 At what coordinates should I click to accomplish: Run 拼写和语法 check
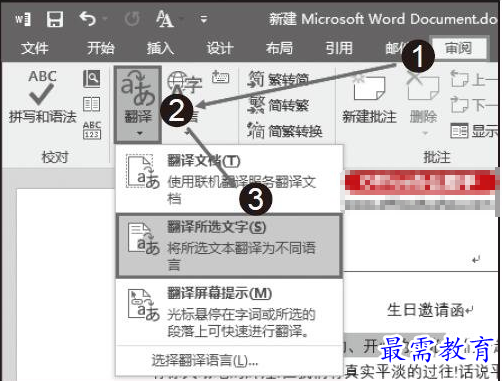pyautogui.click(x=42, y=97)
